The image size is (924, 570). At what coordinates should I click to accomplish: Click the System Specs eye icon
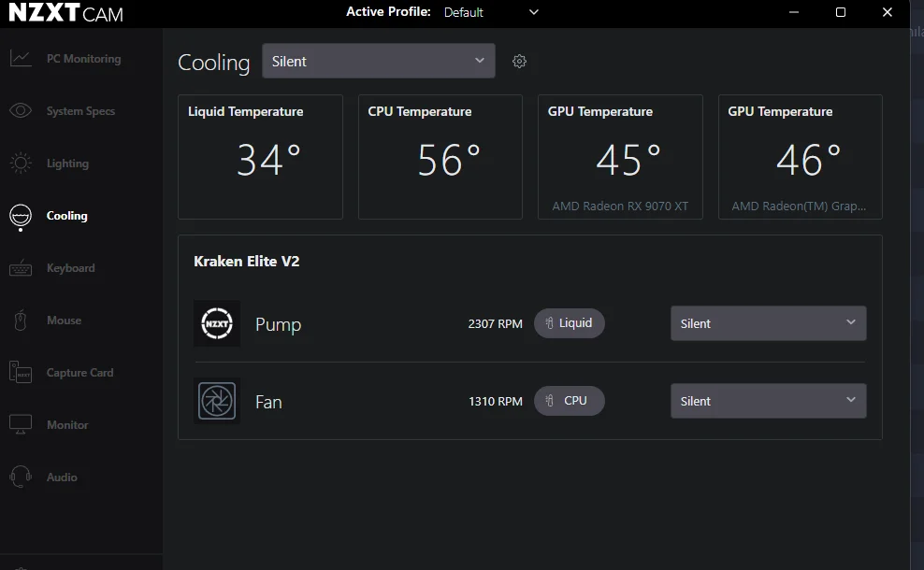coord(21,110)
